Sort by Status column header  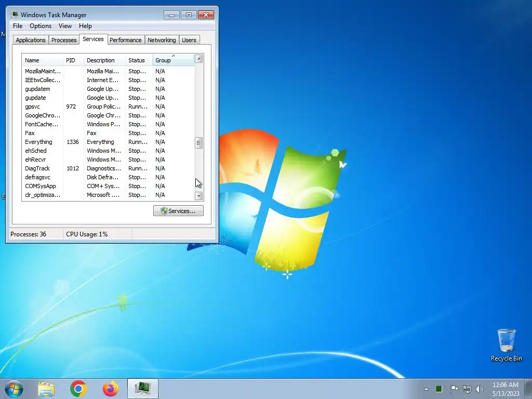click(139, 60)
